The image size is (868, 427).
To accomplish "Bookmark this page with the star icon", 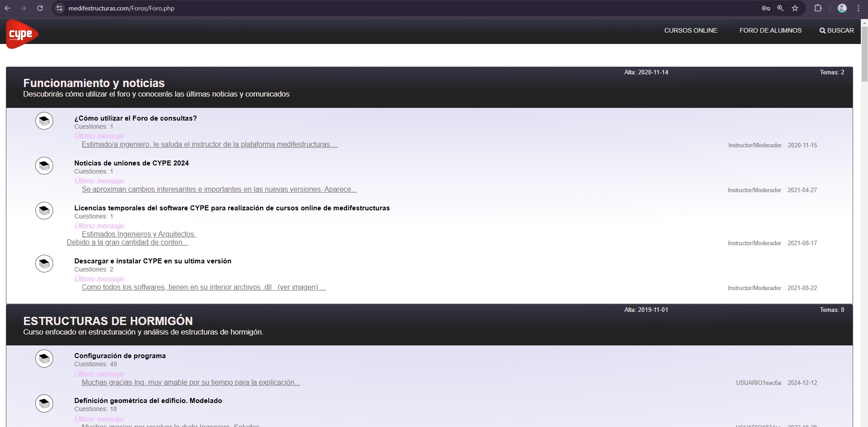I will click(795, 8).
